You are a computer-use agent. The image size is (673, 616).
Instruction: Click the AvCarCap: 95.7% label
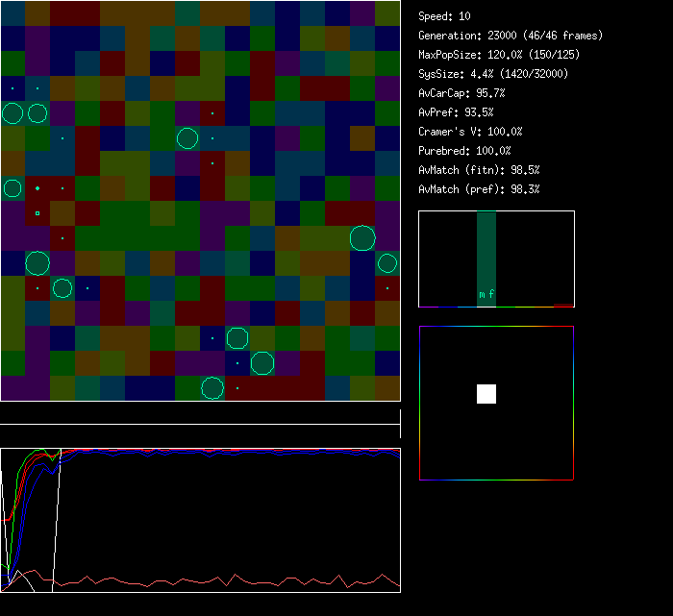[x=461, y=93]
